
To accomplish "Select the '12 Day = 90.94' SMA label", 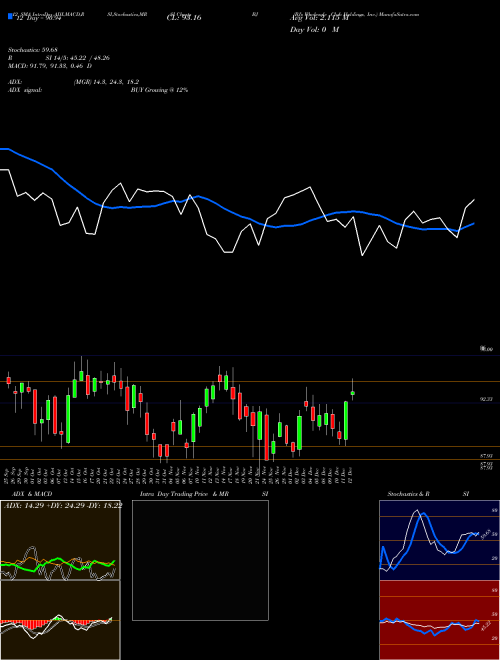I will click(37, 19).
